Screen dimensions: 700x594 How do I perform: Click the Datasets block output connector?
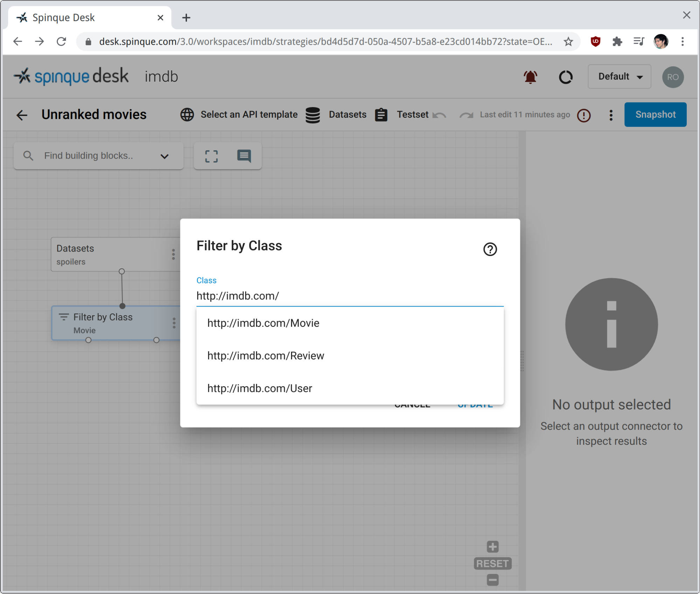tap(122, 271)
